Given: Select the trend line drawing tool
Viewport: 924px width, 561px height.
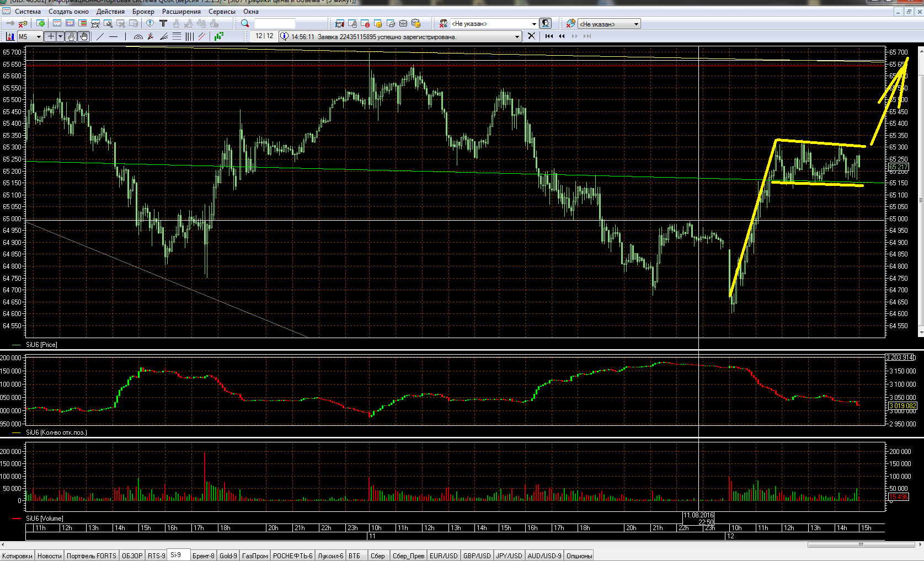Looking at the screenshot, I should click(100, 36).
